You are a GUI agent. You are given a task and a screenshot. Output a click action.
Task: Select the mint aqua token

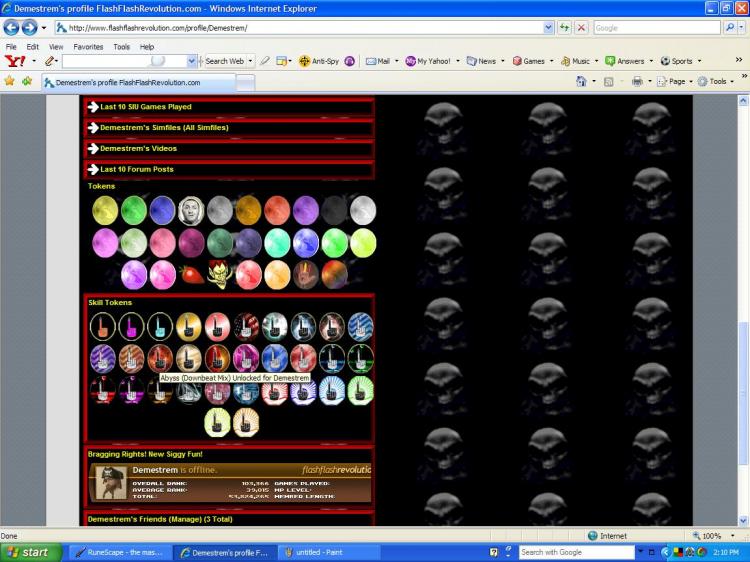pyautogui.click(x=277, y=242)
